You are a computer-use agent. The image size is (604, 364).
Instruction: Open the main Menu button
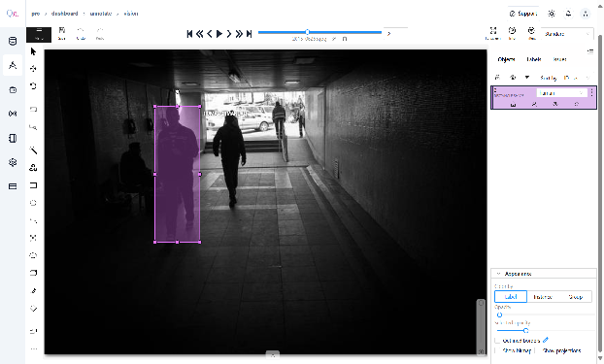[x=39, y=34]
